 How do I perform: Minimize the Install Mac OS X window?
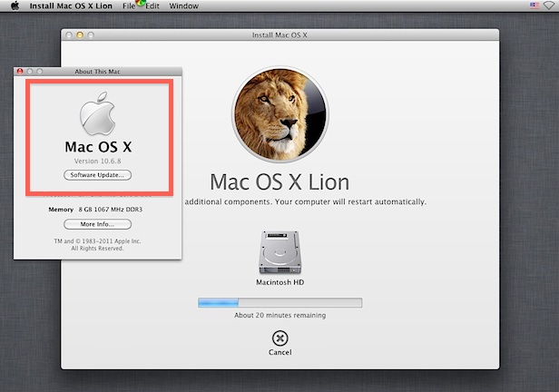(80, 34)
